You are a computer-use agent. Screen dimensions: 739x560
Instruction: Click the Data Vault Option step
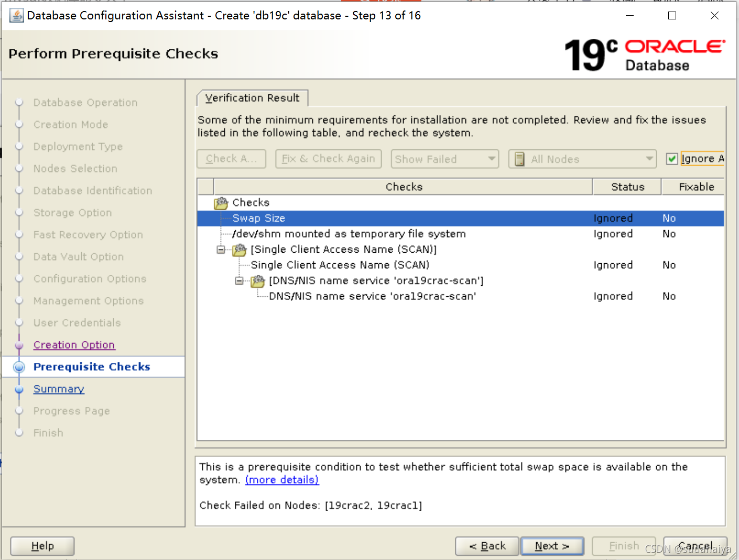tap(79, 257)
